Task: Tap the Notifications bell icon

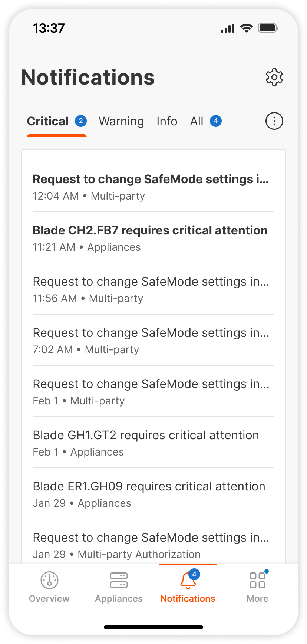Action: [x=188, y=581]
